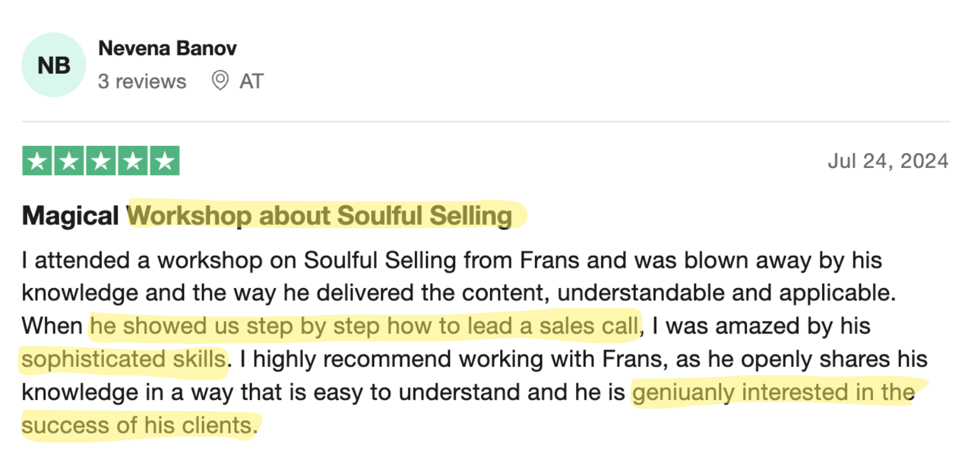Click the fifth green rating star

tap(165, 161)
